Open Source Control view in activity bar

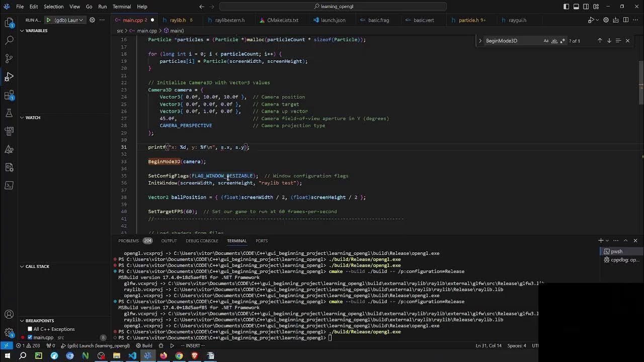click(9, 58)
